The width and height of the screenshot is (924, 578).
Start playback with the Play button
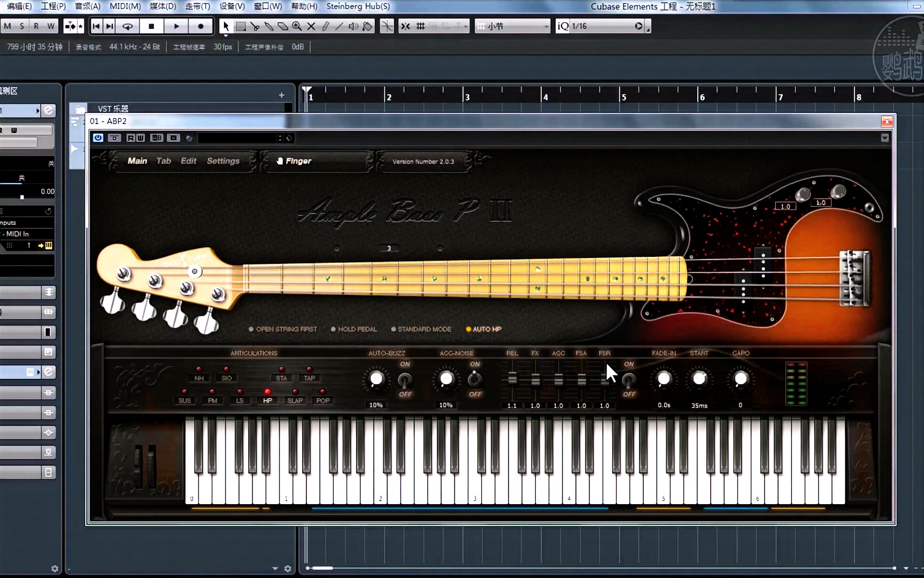pos(176,26)
